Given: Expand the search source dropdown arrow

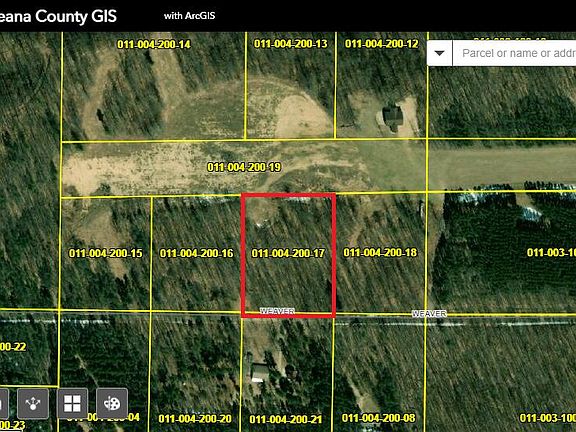Looking at the screenshot, I should [x=439, y=53].
